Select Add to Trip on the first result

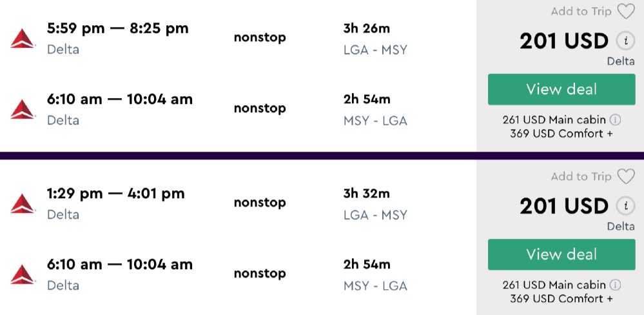tap(581, 12)
